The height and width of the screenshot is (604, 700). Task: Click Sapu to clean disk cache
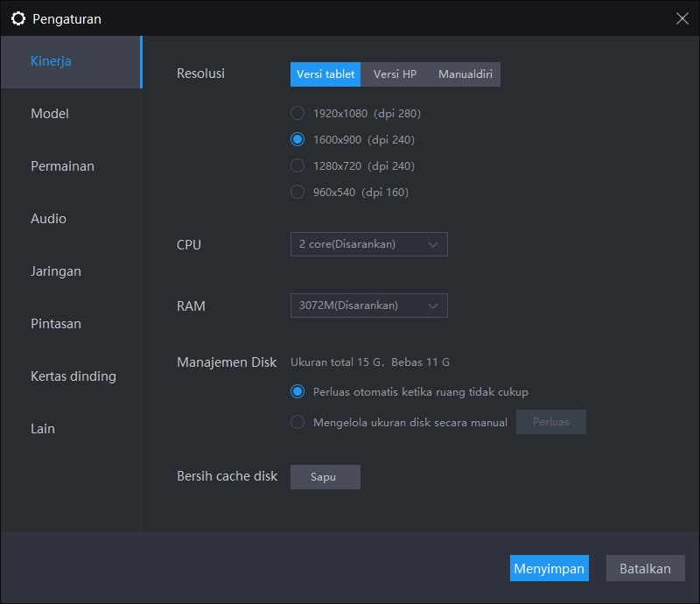click(325, 477)
